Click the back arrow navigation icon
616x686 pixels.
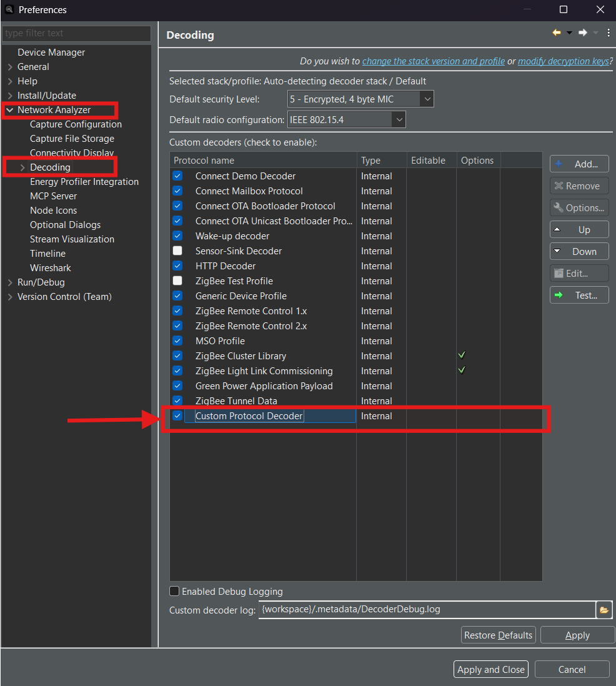click(557, 32)
